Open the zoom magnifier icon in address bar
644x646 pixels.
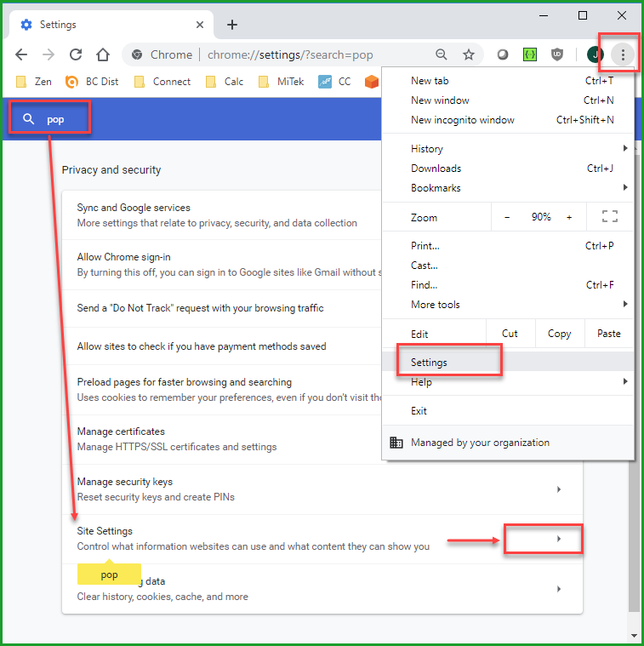pyautogui.click(x=441, y=54)
